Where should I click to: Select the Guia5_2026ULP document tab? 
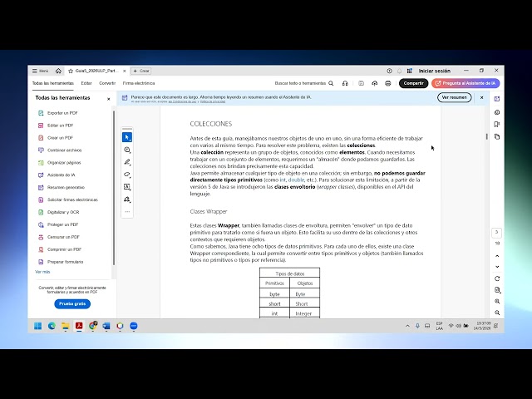96,71
